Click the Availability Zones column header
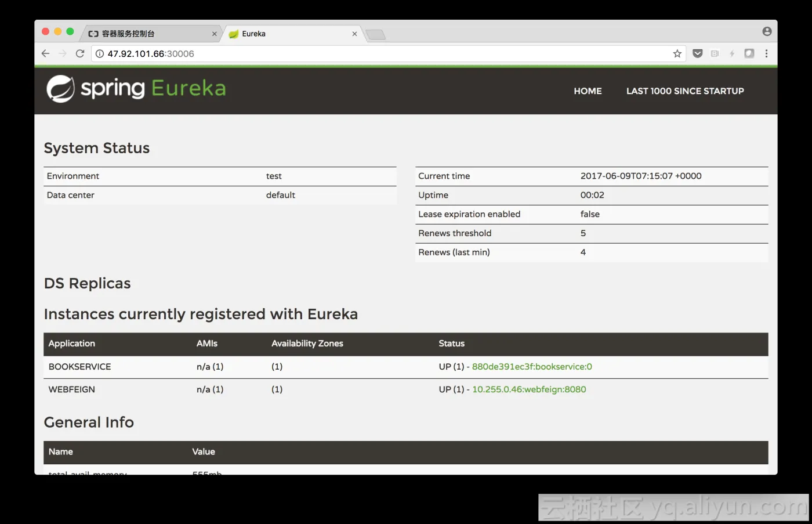This screenshot has width=812, height=524. 307,344
